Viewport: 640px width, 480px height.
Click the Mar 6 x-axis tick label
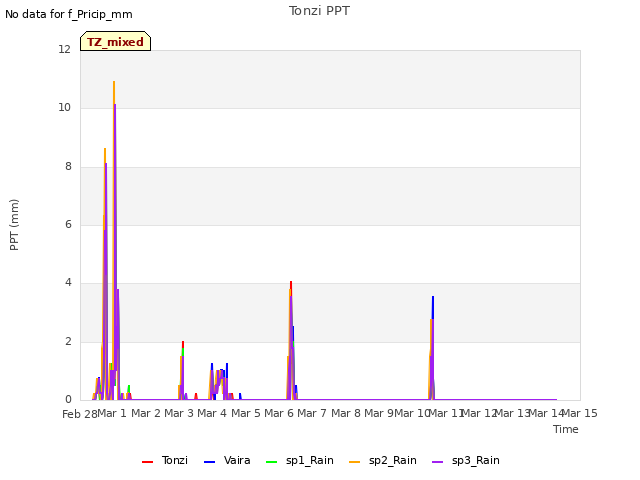[x=279, y=413]
